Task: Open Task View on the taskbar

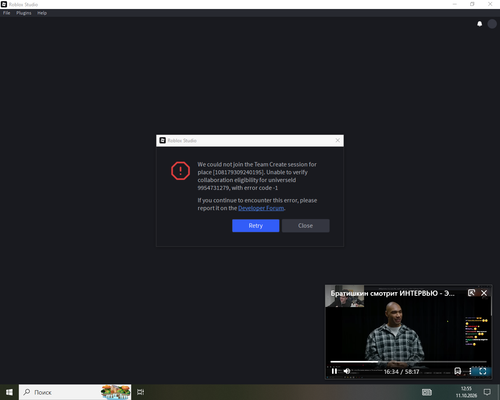Action: [141, 392]
